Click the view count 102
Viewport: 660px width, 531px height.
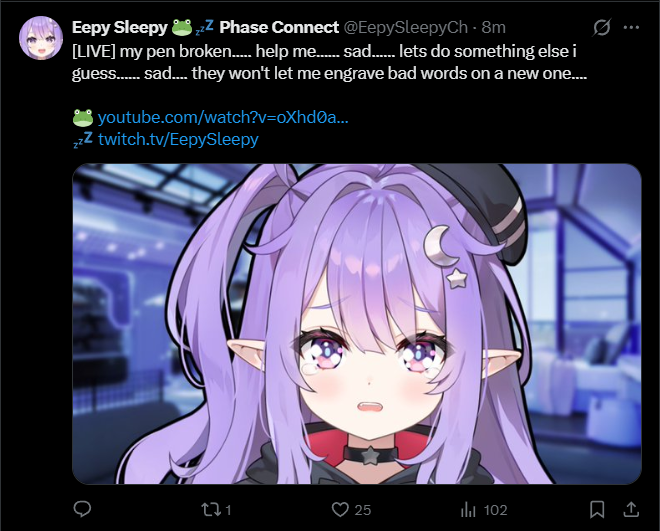(495, 510)
